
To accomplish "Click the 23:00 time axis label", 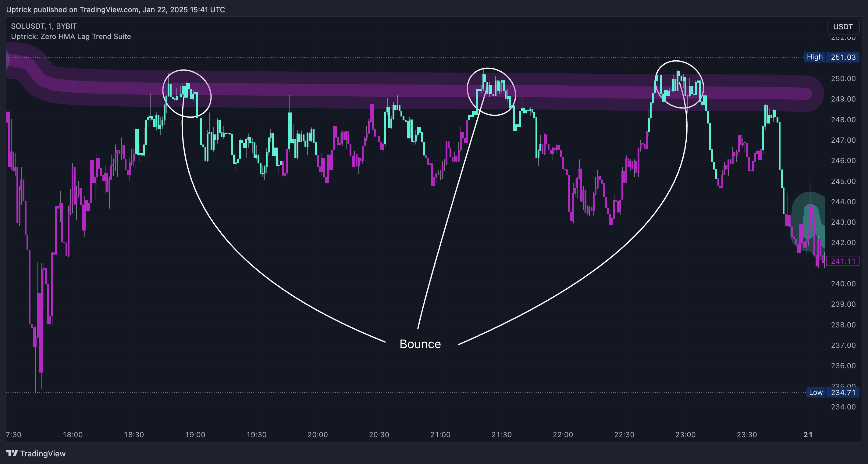I will pos(686,435).
